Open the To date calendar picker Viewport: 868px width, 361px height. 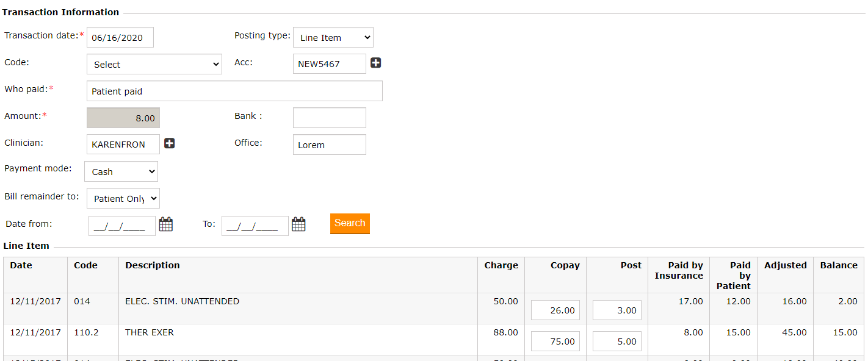pyautogui.click(x=298, y=224)
